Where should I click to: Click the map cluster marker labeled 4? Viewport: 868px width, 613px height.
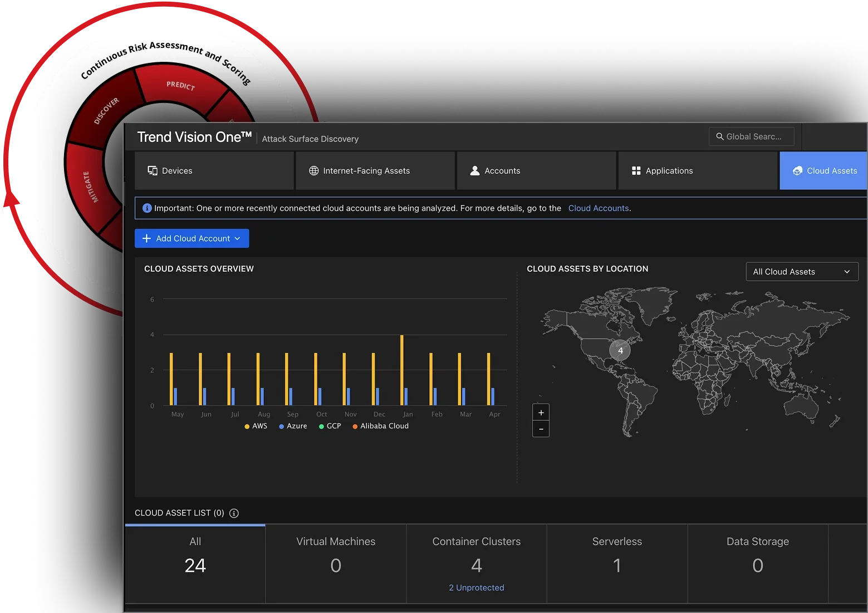pos(620,351)
